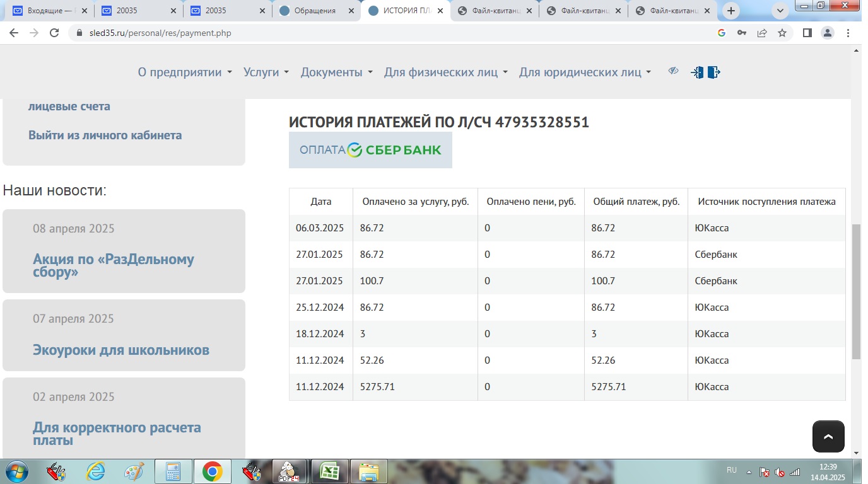Click the page vertical scrollbar thumb
Image resolution: width=868 pixels, height=484 pixels.
click(856, 291)
